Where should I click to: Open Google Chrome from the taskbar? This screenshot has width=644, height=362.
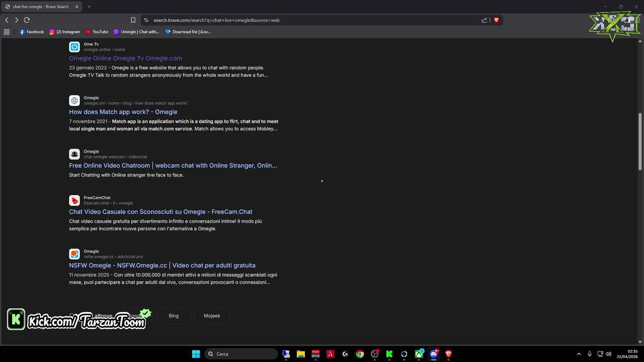pyautogui.click(x=360, y=354)
